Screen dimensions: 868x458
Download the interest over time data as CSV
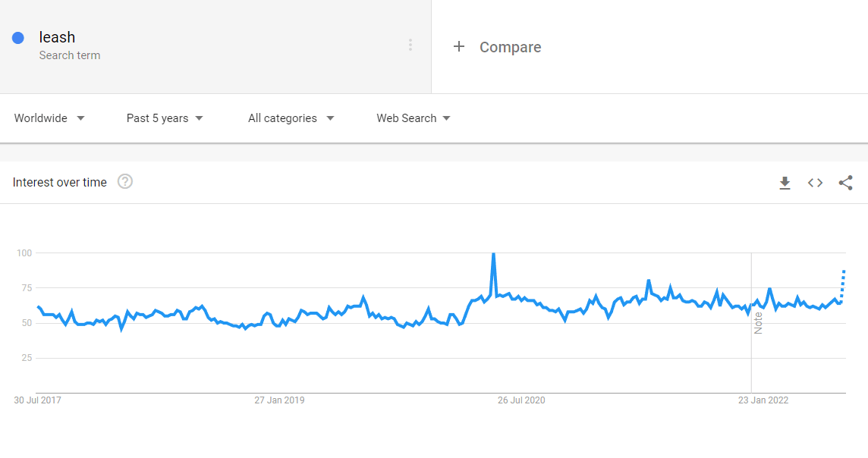pyautogui.click(x=785, y=183)
